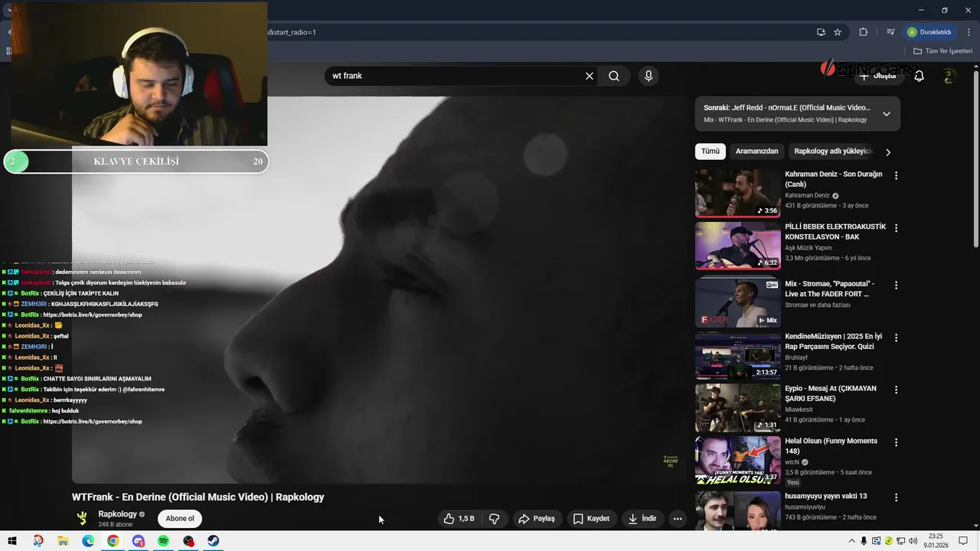This screenshot has height=551, width=980.
Task: Open options for PİLLİ BEBEK video
Action: [896, 228]
